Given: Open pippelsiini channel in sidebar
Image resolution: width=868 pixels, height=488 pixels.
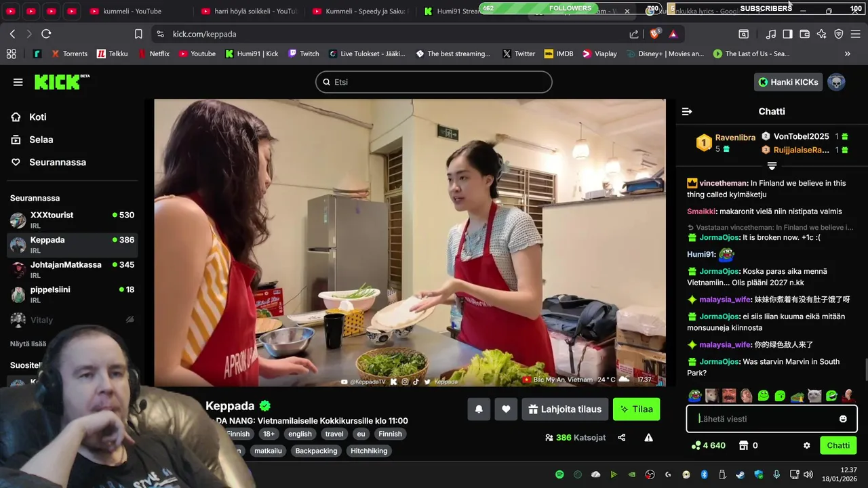Looking at the screenshot, I should [72, 294].
